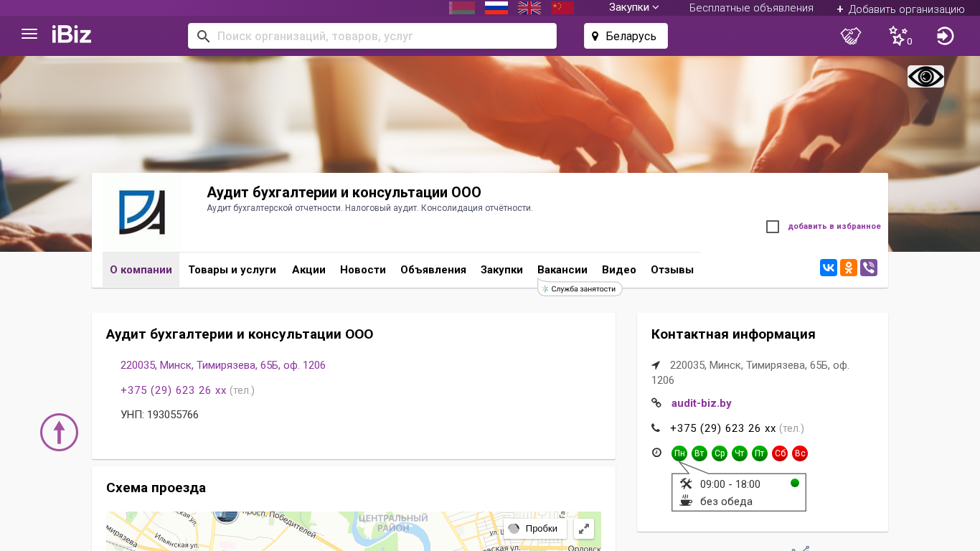
Task: Open the hamburger menu
Action: point(29,34)
